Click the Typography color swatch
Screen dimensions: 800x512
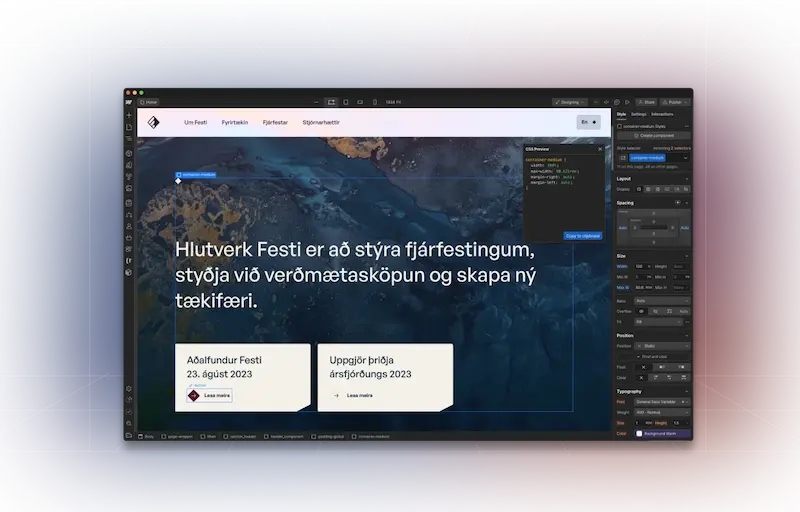(639, 433)
